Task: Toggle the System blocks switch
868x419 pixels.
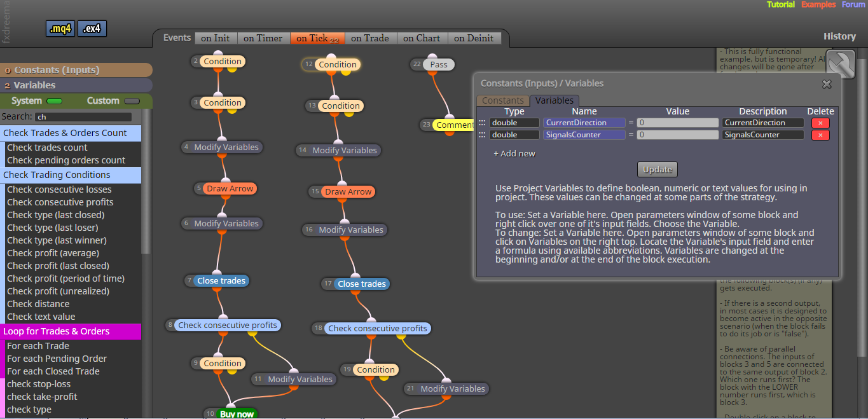Action: (54, 101)
